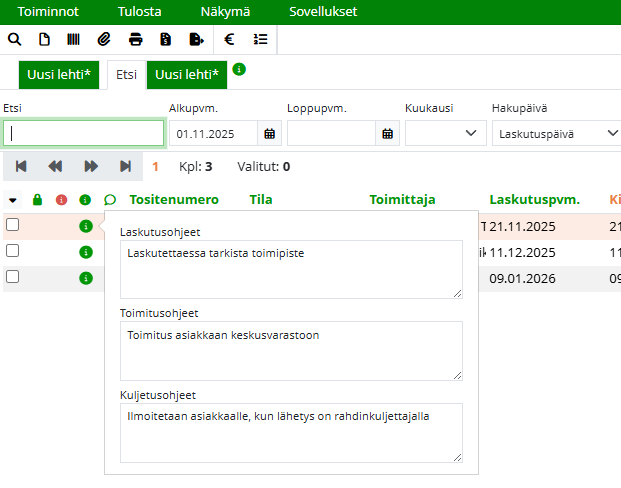Click the barcode toolbar icon
Screen dimensions: 621x488
74,40
